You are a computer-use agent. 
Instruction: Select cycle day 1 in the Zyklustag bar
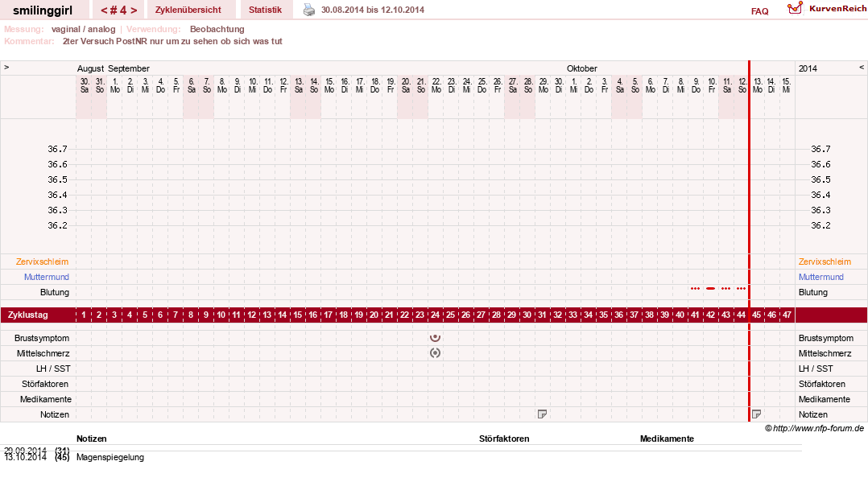pyautogui.click(x=84, y=315)
